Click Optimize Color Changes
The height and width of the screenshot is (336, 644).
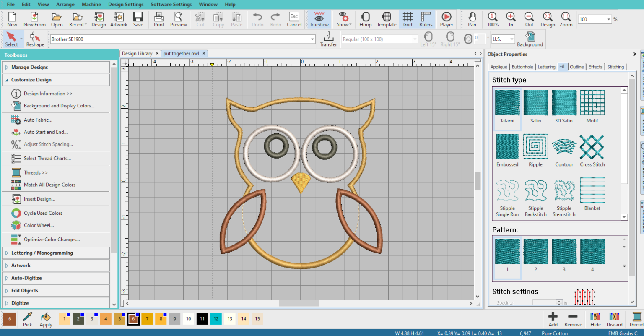click(x=52, y=240)
